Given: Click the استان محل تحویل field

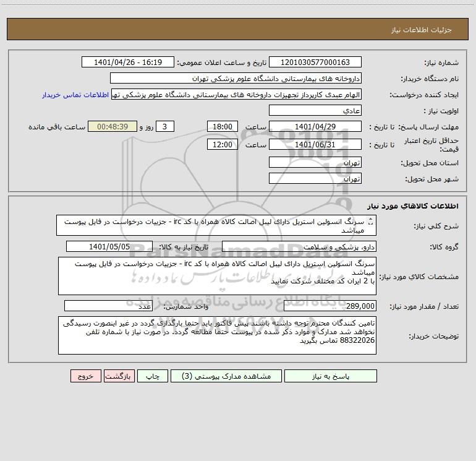Looking at the screenshot, I should tap(315, 162).
